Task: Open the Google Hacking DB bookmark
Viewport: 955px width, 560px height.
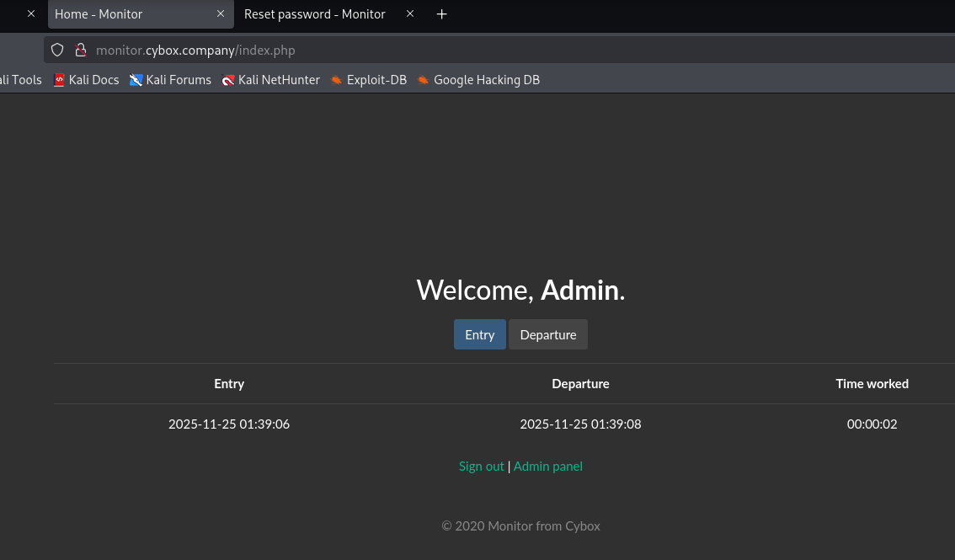Action: coord(478,80)
